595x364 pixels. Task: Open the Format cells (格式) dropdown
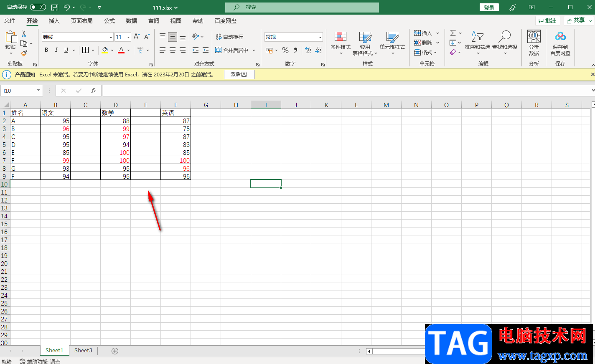click(x=425, y=52)
